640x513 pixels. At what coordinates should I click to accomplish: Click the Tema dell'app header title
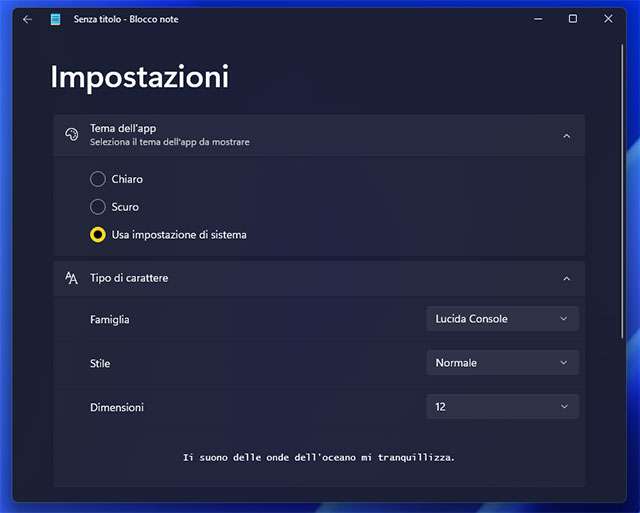pyautogui.click(x=123, y=128)
